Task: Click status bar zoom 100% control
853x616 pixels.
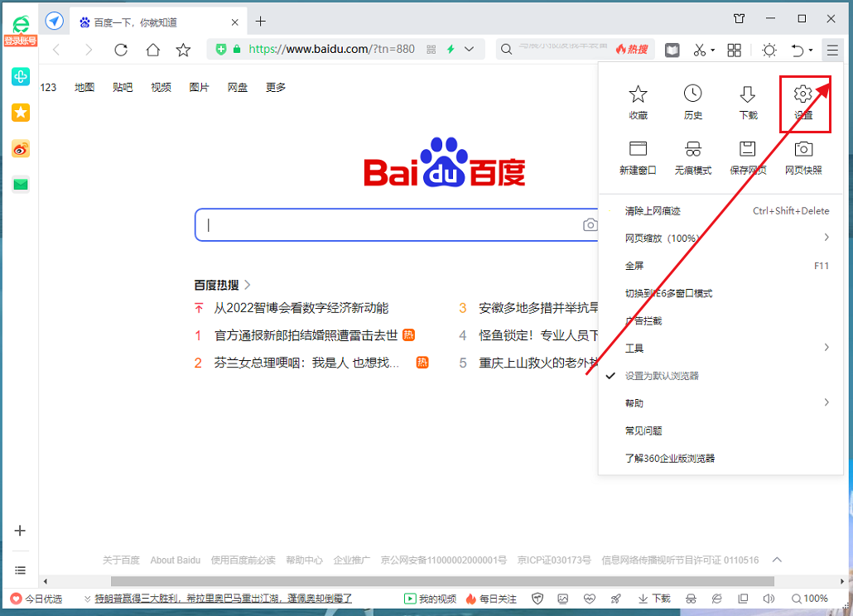Action: (809, 599)
